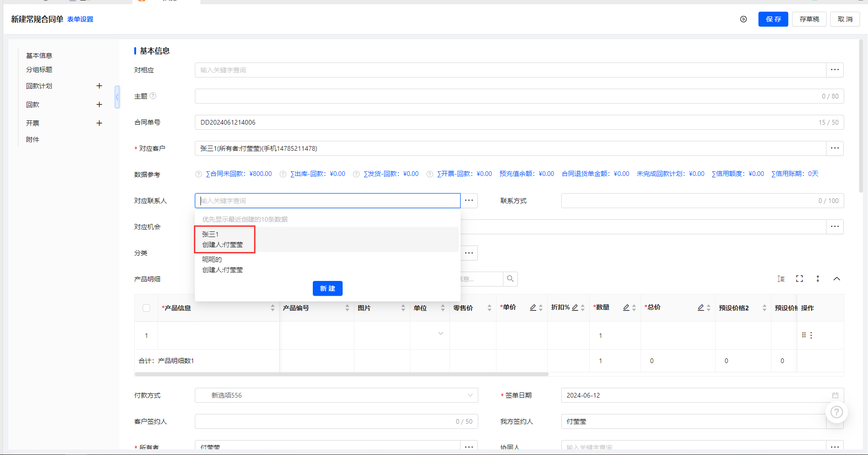The width and height of the screenshot is (868, 455).
Task: Click the horizontal scrollbar under product table
Action: click(341, 374)
